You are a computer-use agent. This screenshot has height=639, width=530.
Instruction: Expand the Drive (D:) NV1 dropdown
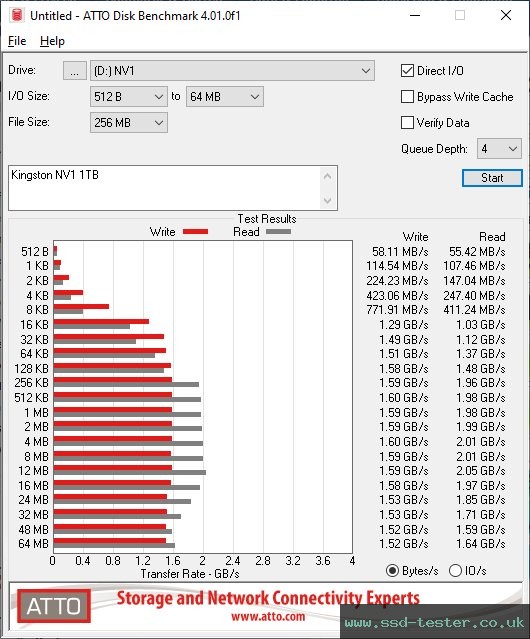pyautogui.click(x=232, y=71)
